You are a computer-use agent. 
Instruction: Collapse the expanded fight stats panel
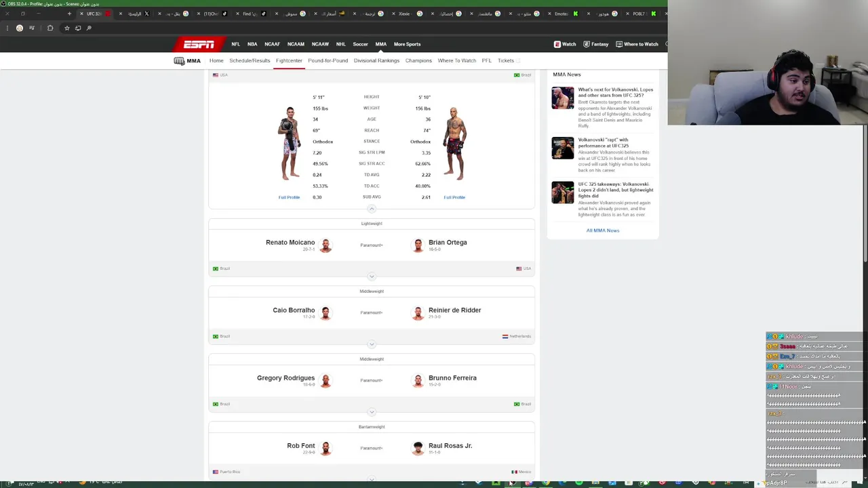click(372, 209)
